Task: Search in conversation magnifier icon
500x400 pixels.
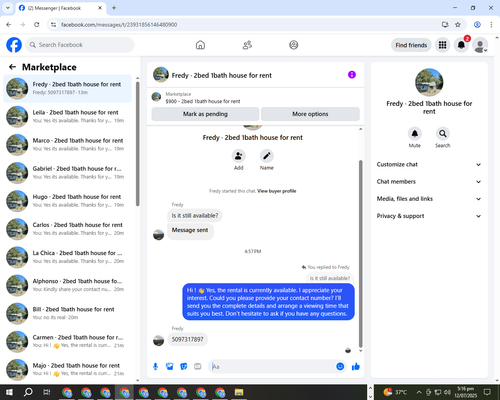Action: point(443,134)
